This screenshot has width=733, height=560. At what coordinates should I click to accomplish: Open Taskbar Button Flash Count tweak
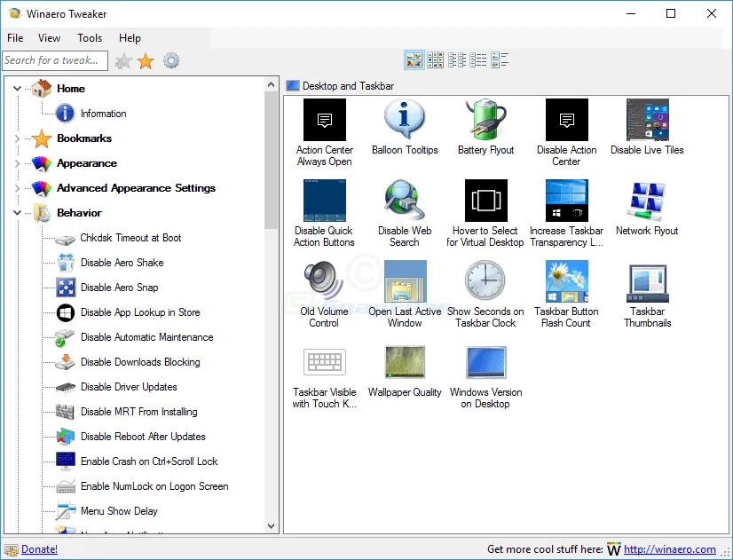pos(566,295)
